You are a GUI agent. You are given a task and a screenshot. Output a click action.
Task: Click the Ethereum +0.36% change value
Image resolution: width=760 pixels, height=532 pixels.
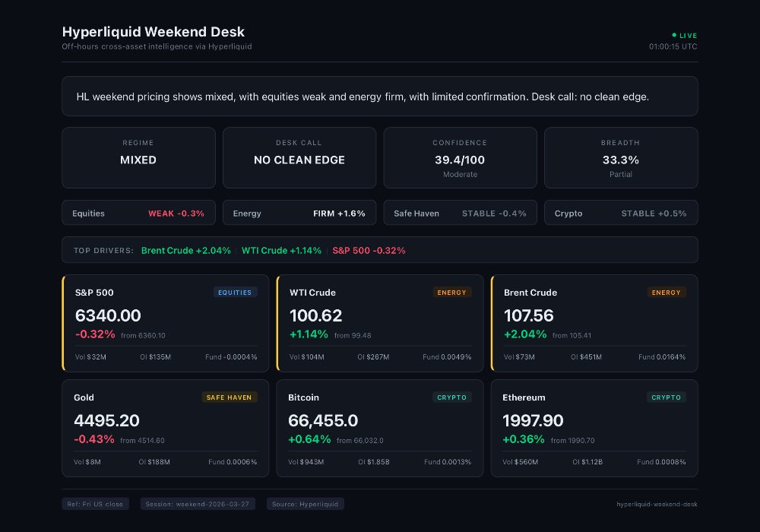pos(524,439)
